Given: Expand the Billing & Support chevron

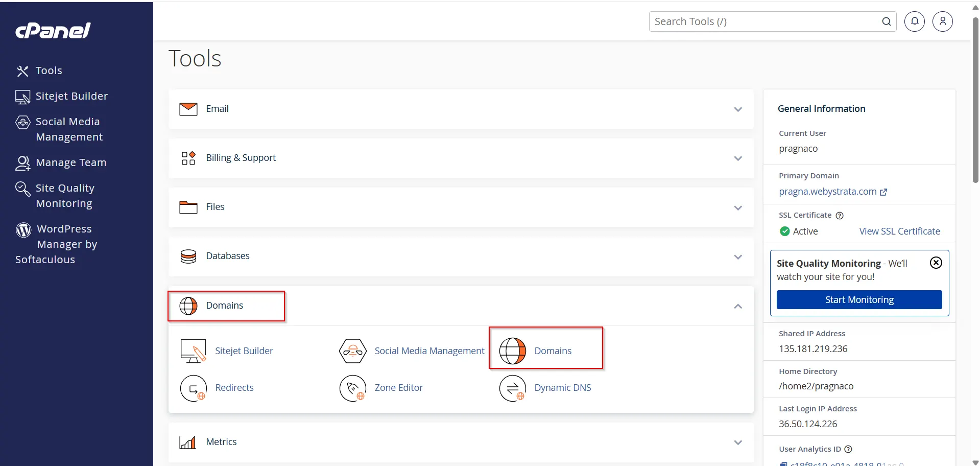Looking at the screenshot, I should click(738, 158).
